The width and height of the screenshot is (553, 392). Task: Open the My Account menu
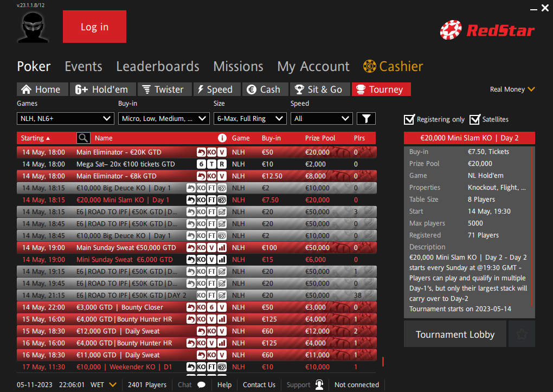(313, 66)
